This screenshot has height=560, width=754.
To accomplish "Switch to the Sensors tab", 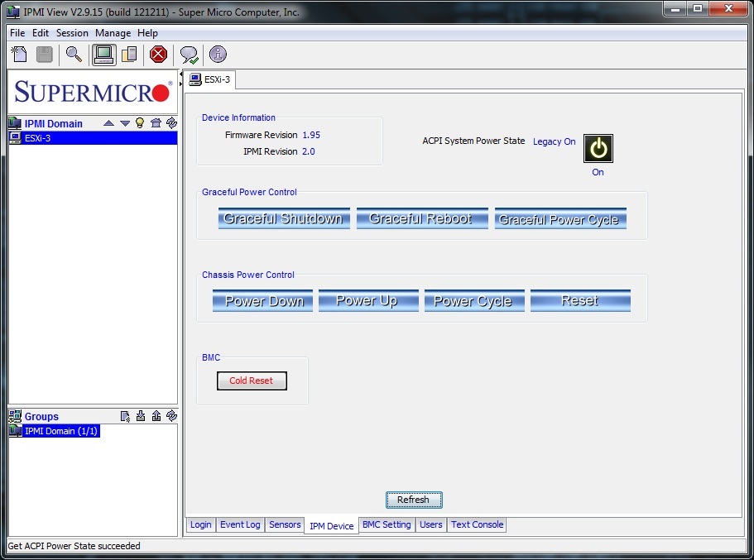I will tap(285, 524).
